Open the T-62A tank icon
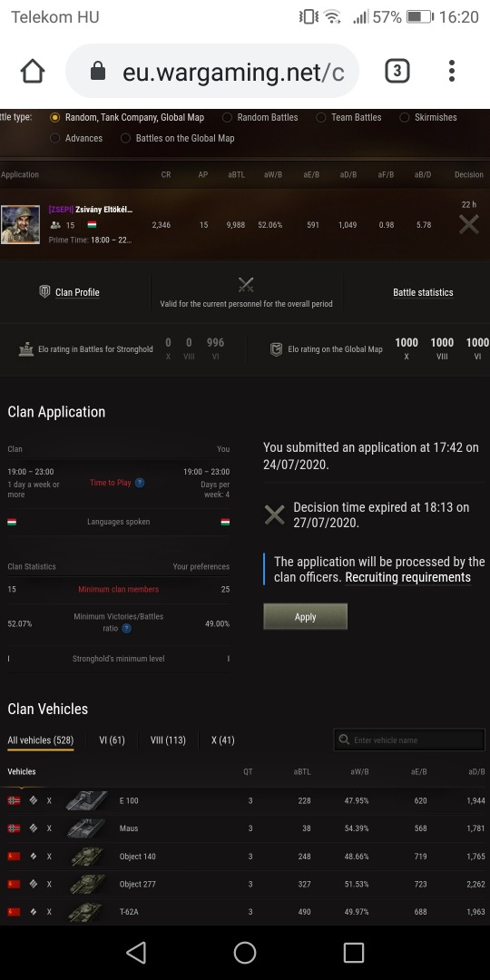 click(x=87, y=912)
